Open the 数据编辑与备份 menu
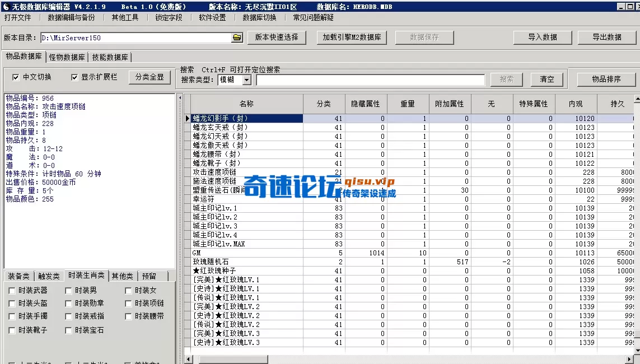This screenshot has height=364, width=640. [71, 17]
